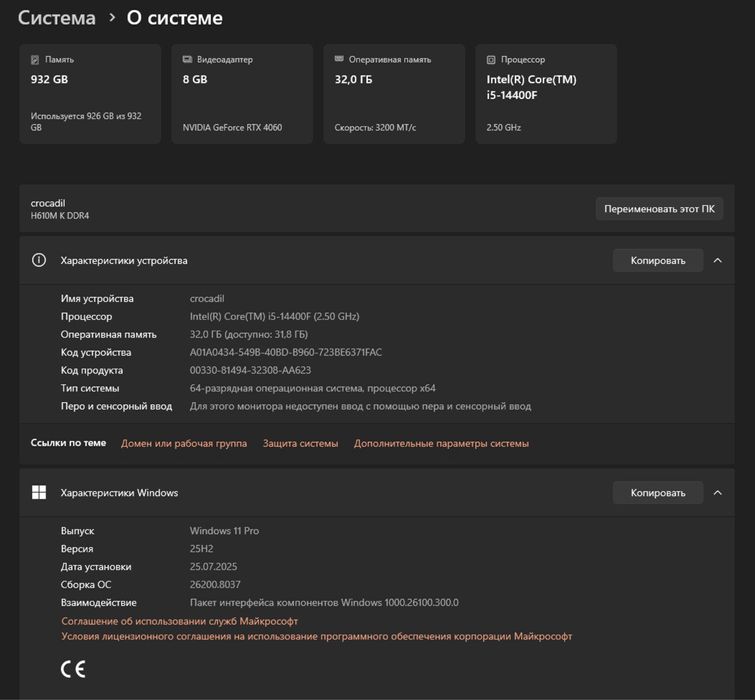The width and height of the screenshot is (755, 700).
Task: Select the 932 GB storage card
Action: [x=90, y=94]
